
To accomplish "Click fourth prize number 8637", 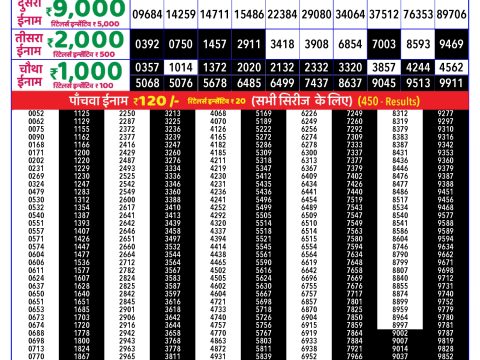I will [350, 83].
